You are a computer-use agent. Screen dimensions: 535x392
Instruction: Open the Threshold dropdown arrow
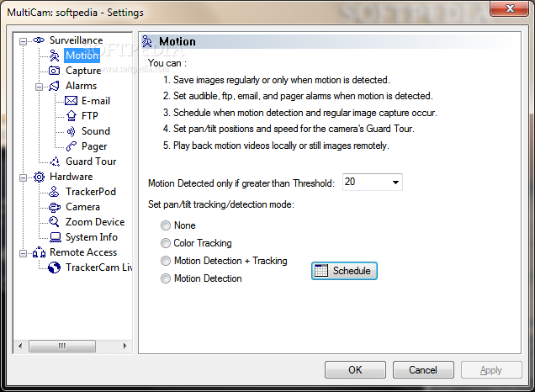tap(395, 183)
